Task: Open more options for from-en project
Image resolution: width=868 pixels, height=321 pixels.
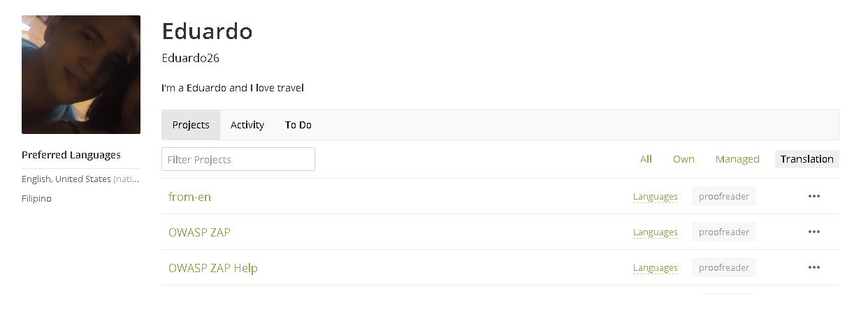Action: tap(813, 196)
